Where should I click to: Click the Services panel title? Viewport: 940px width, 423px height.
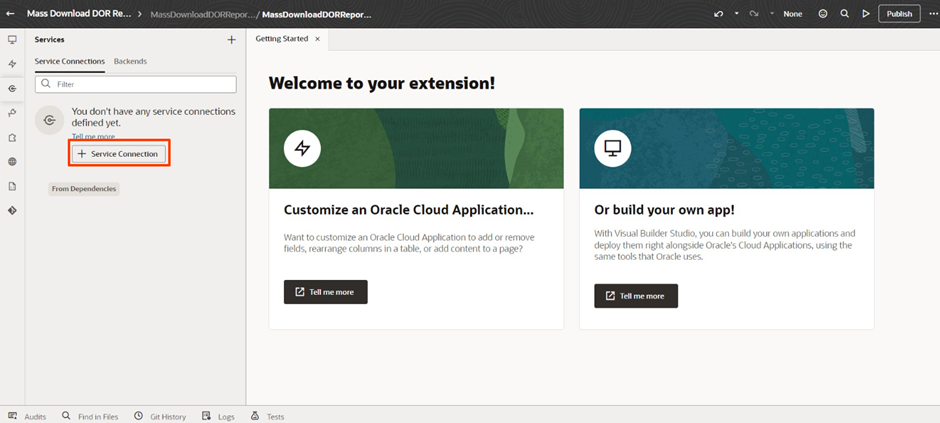coord(49,40)
